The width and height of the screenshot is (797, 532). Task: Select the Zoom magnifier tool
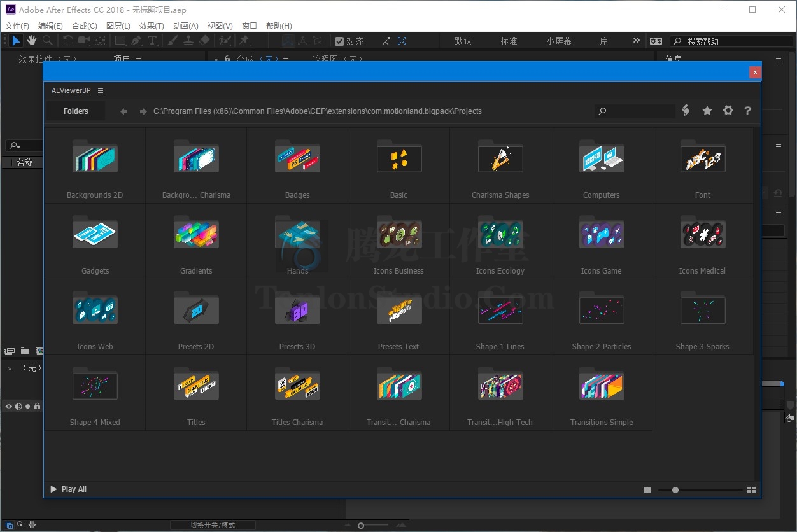pyautogui.click(x=48, y=41)
